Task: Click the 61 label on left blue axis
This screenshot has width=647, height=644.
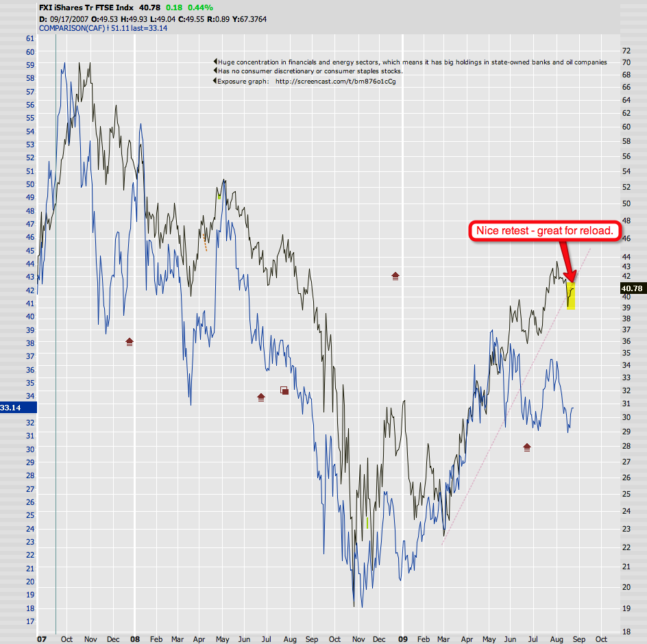Action: tap(30, 38)
